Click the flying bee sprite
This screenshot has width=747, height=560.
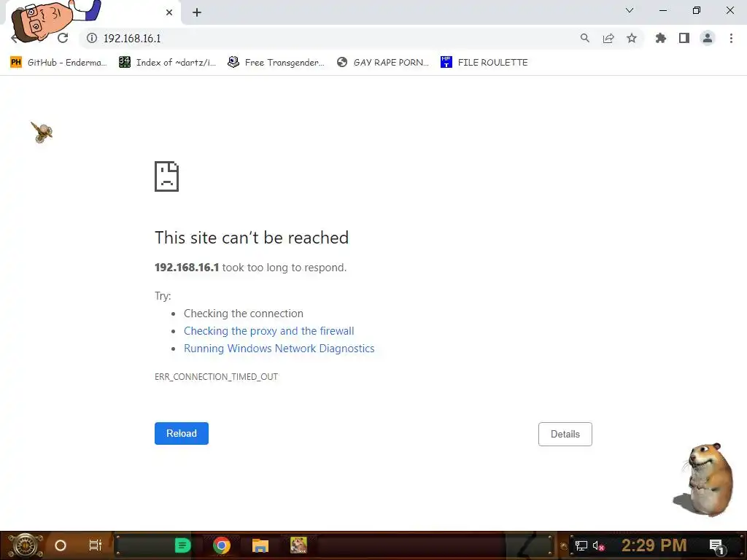[42, 132]
